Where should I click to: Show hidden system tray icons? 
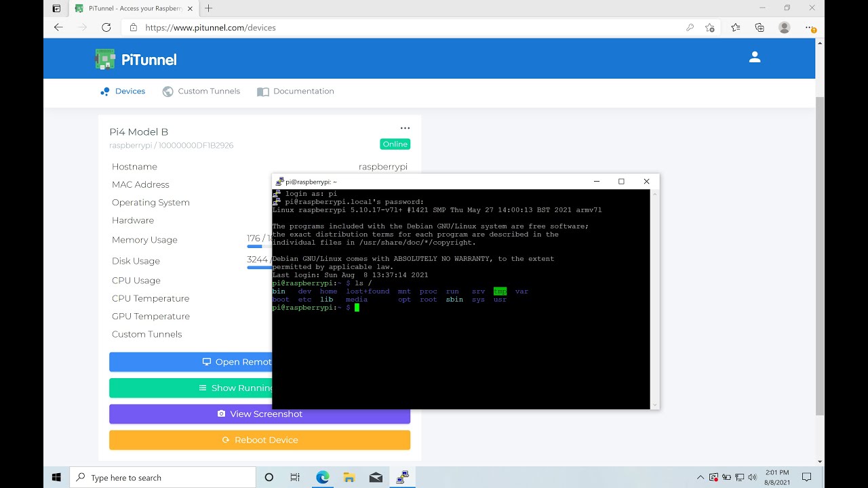701,478
